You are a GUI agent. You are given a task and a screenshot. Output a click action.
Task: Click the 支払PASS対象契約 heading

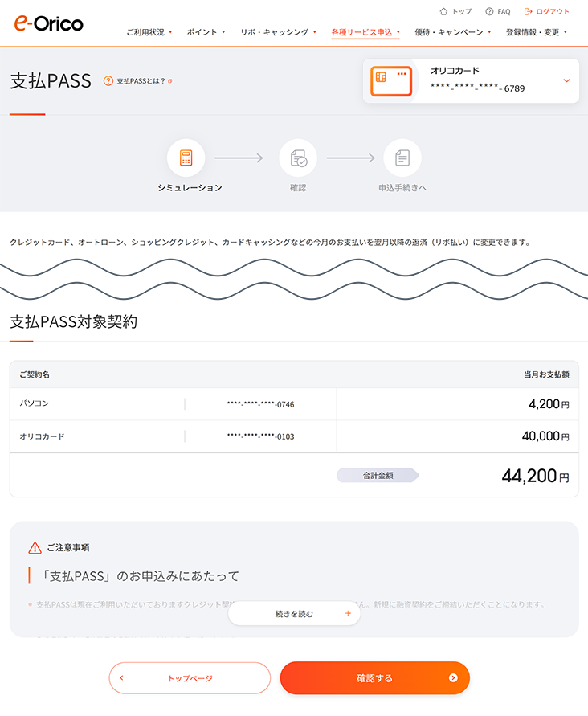coord(74,321)
